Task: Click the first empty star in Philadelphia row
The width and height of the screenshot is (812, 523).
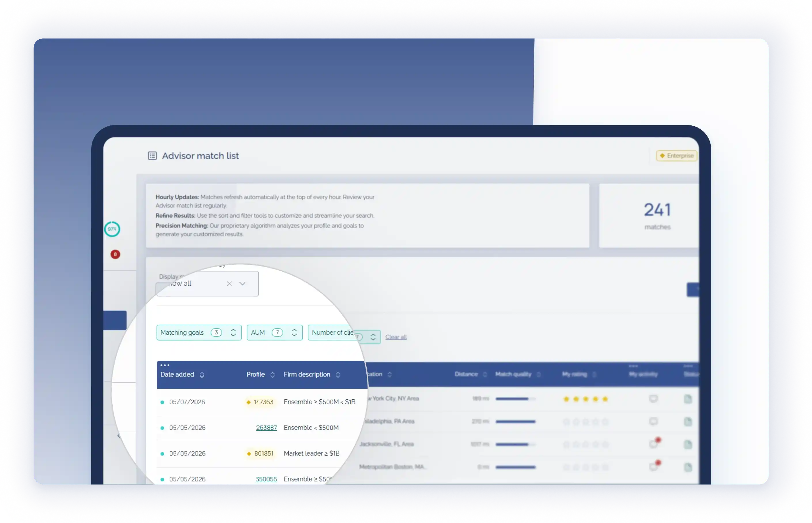Action: pyautogui.click(x=566, y=422)
